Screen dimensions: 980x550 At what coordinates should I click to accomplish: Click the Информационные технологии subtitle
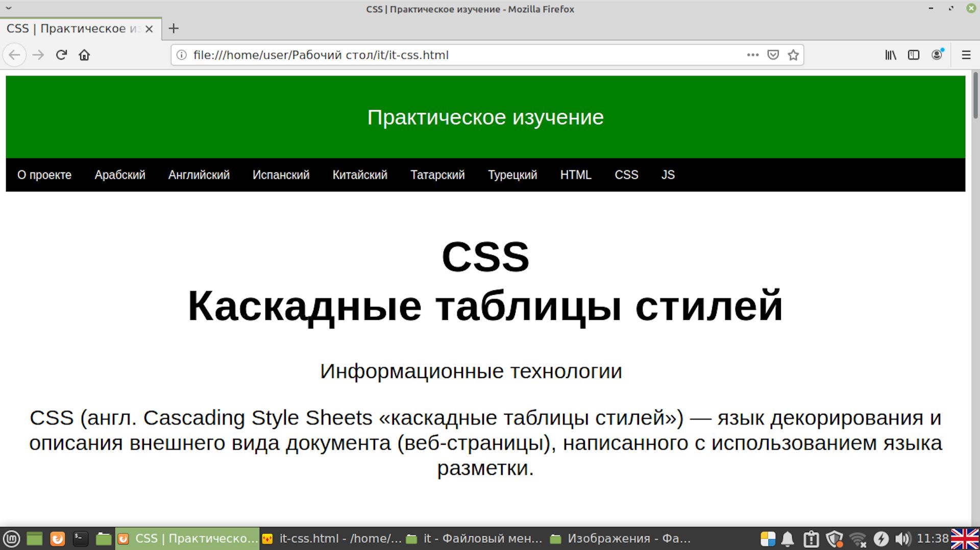(471, 371)
